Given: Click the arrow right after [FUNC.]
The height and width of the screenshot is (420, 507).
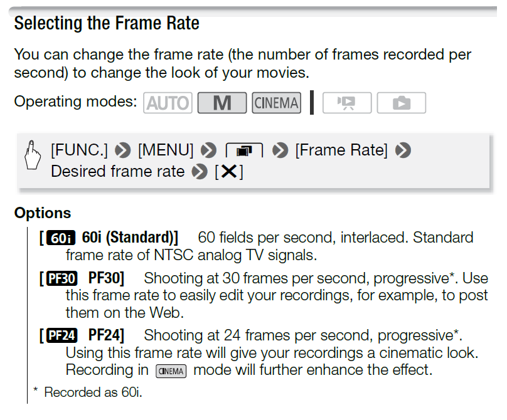Looking at the screenshot, I should [x=123, y=151].
